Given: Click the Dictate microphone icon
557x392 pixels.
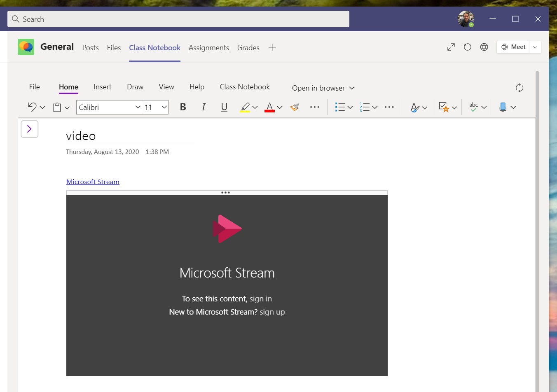Looking at the screenshot, I should pos(503,107).
